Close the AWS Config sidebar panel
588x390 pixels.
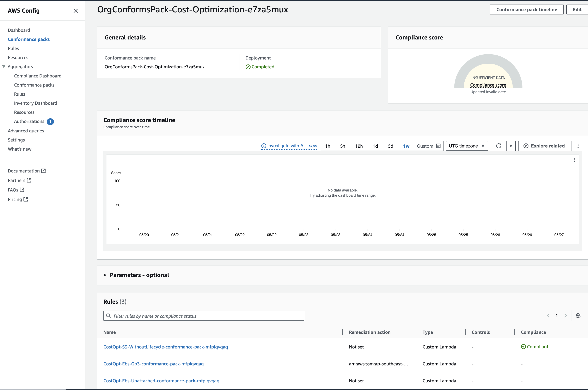76,11
